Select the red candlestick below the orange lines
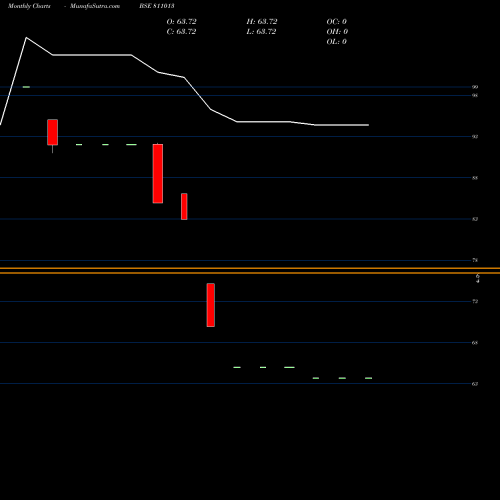The height and width of the screenshot is (500, 500). click(x=211, y=305)
